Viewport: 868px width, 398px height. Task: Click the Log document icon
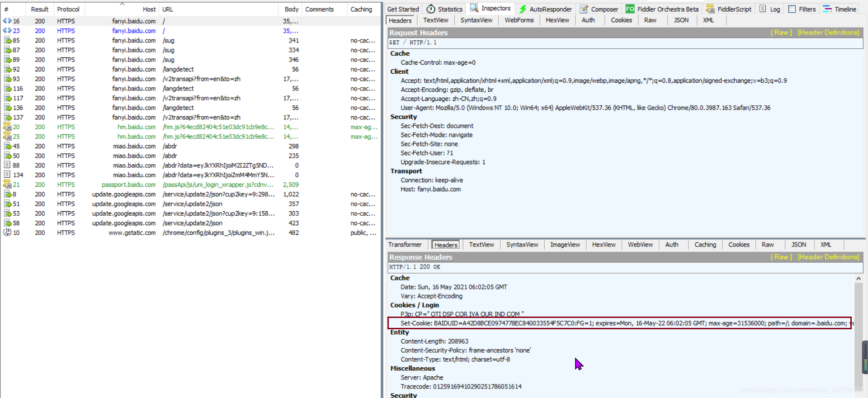(x=763, y=9)
